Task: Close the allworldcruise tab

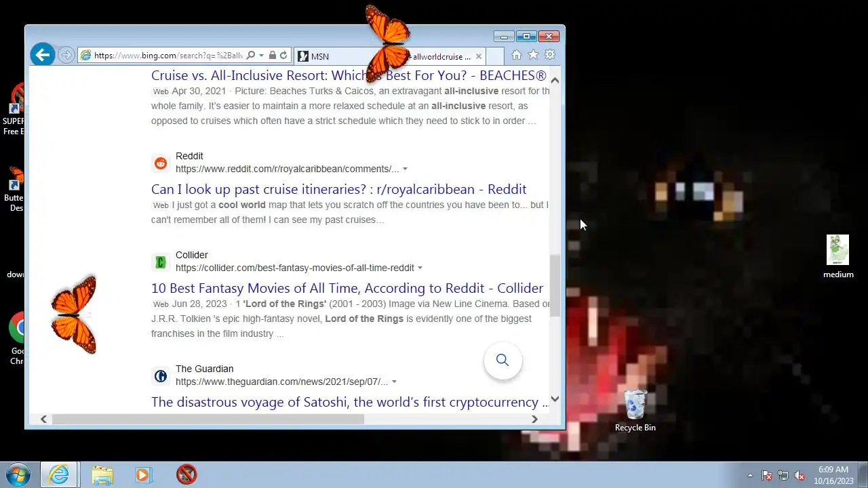Action: (x=479, y=56)
